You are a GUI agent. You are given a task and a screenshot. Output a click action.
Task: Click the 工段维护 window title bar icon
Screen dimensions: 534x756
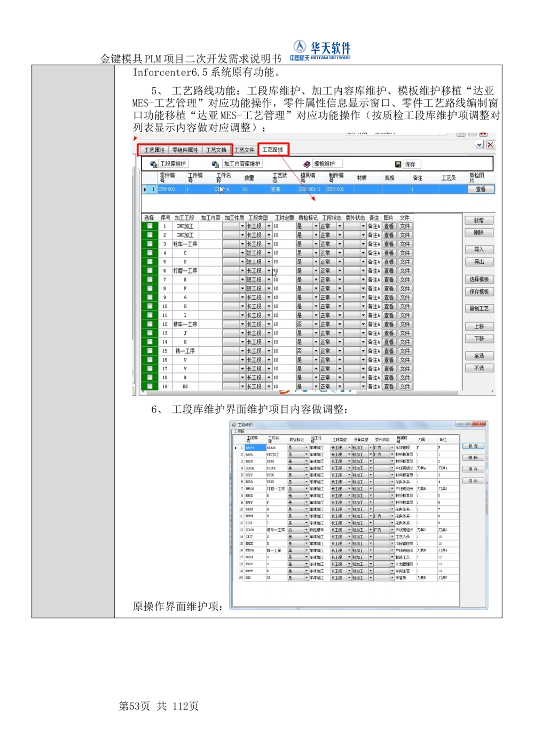tap(233, 425)
